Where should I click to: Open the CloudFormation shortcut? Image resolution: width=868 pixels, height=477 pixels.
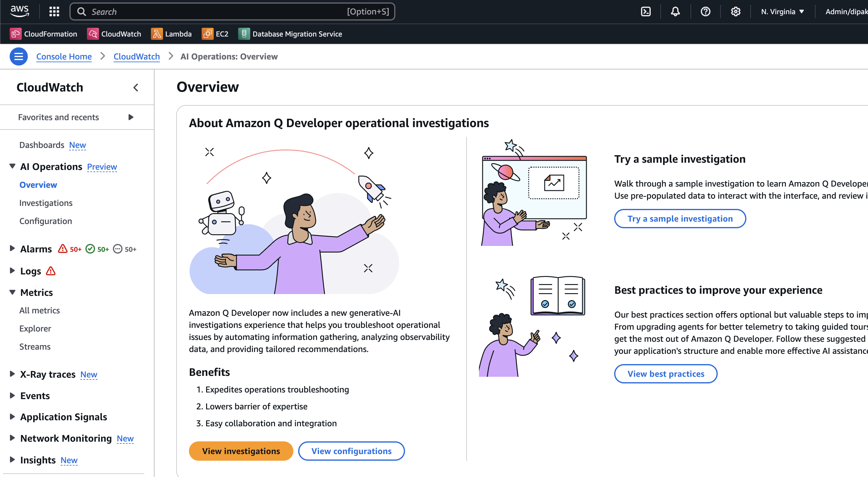pyautogui.click(x=43, y=34)
